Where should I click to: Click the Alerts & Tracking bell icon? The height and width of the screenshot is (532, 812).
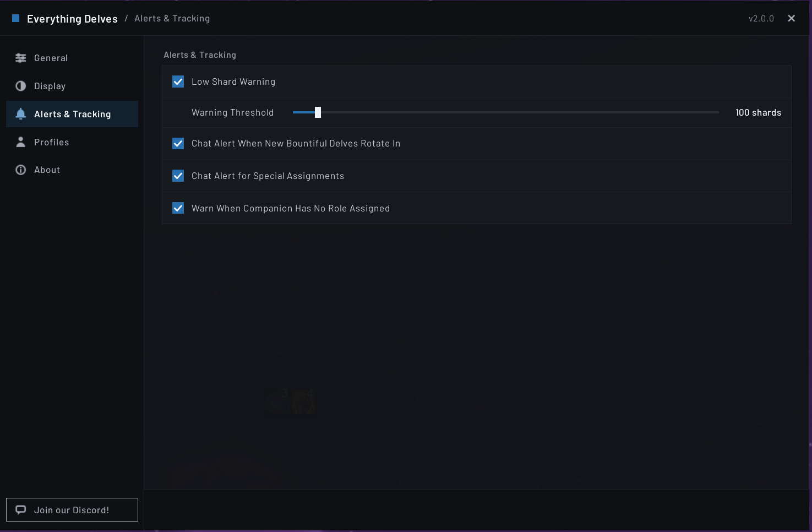(21, 114)
